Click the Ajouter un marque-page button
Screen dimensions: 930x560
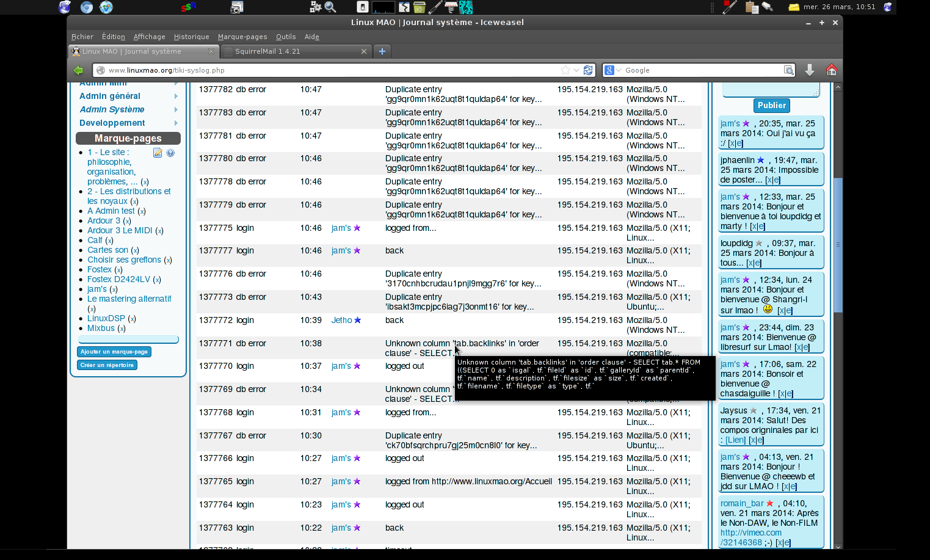[x=114, y=352]
